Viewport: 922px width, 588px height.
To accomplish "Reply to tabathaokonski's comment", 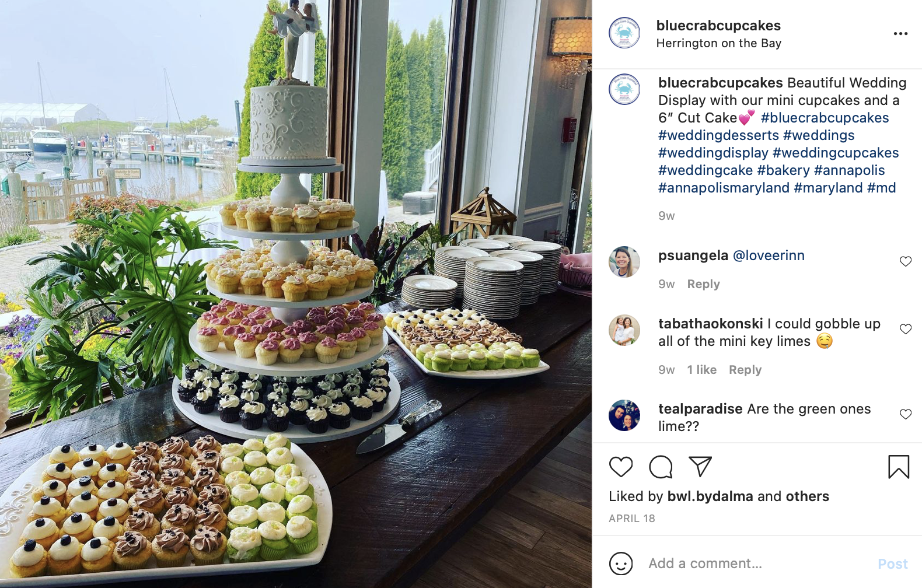I will pyautogui.click(x=745, y=370).
